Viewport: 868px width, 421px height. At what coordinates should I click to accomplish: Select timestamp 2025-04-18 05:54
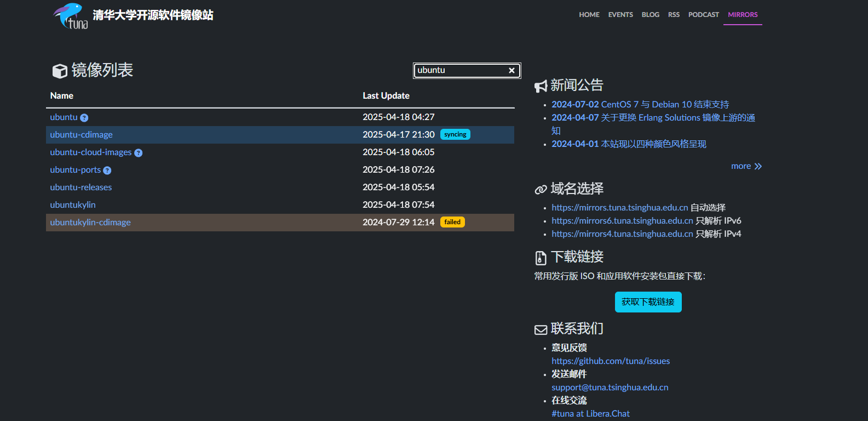[x=398, y=187]
